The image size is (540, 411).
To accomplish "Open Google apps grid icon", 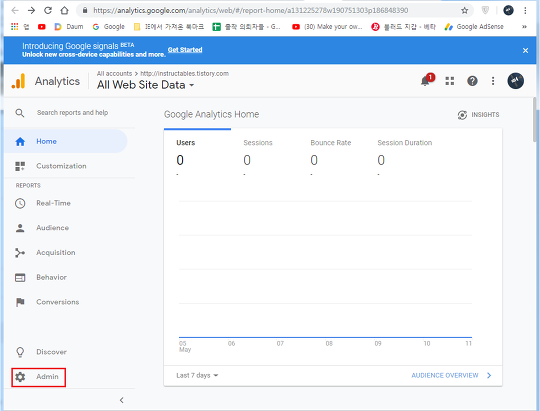I will [450, 81].
